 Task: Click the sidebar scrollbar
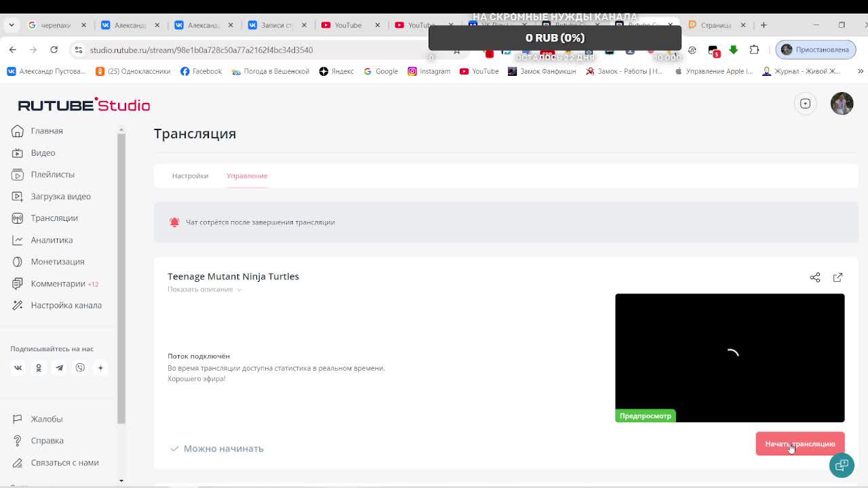(121, 278)
